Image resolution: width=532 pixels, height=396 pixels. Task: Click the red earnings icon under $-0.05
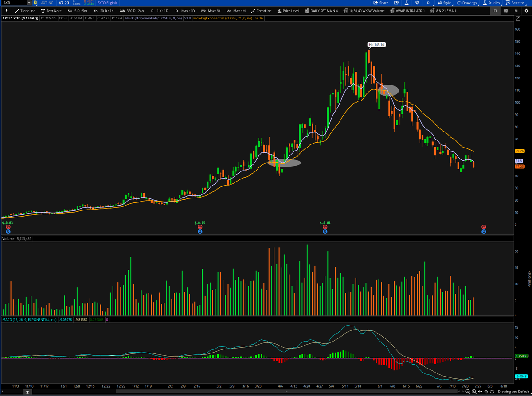pyautogui.click(x=200, y=227)
